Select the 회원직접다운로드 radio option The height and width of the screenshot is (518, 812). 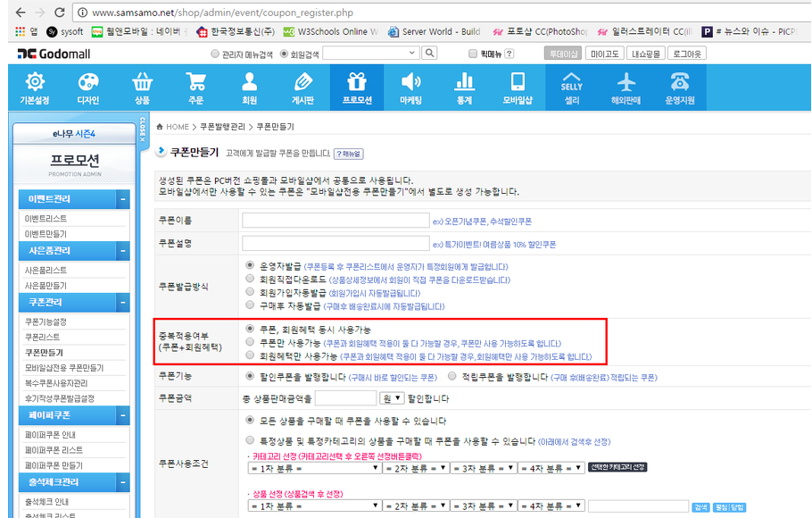coord(250,280)
